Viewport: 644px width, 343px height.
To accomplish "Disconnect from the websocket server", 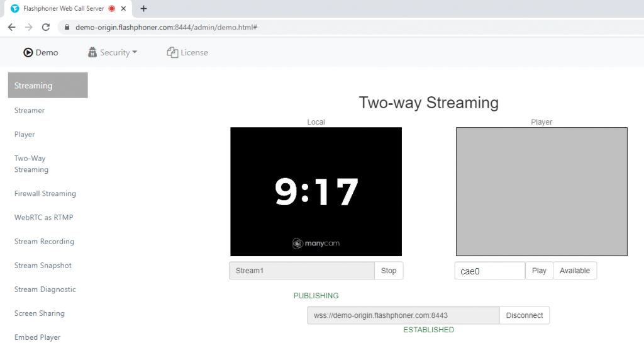I will 524,315.
